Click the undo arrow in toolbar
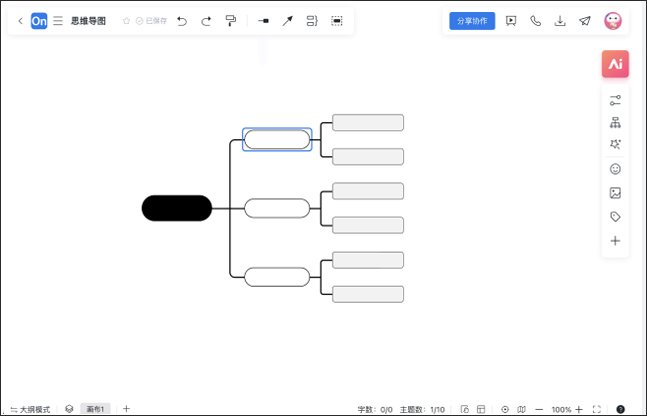This screenshot has width=647, height=416. [181, 20]
